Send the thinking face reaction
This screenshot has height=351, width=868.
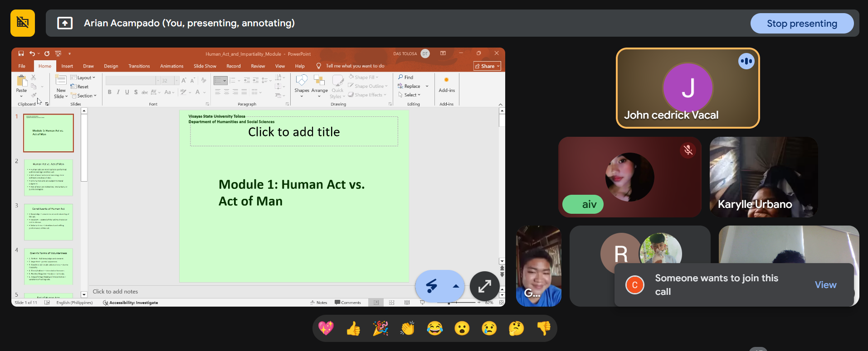click(x=516, y=328)
